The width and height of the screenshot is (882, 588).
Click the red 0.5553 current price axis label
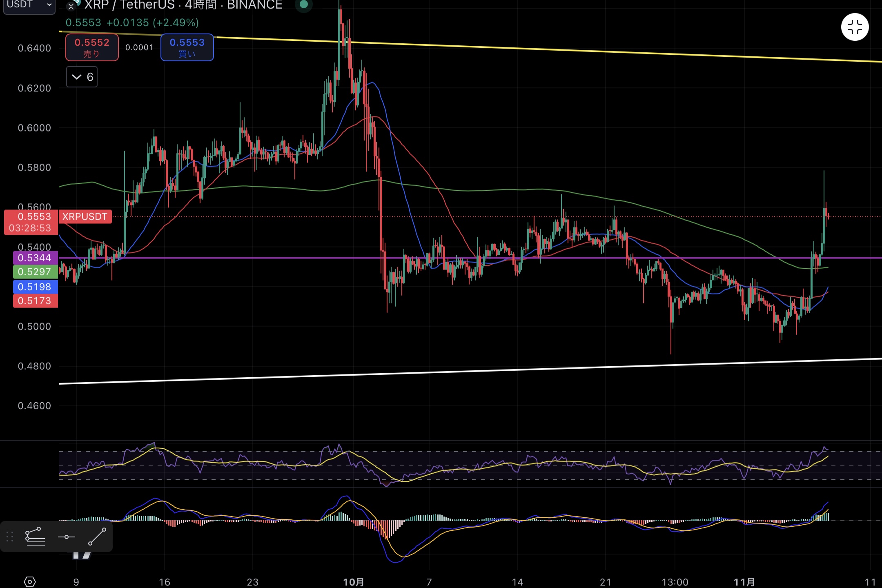pos(34,216)
